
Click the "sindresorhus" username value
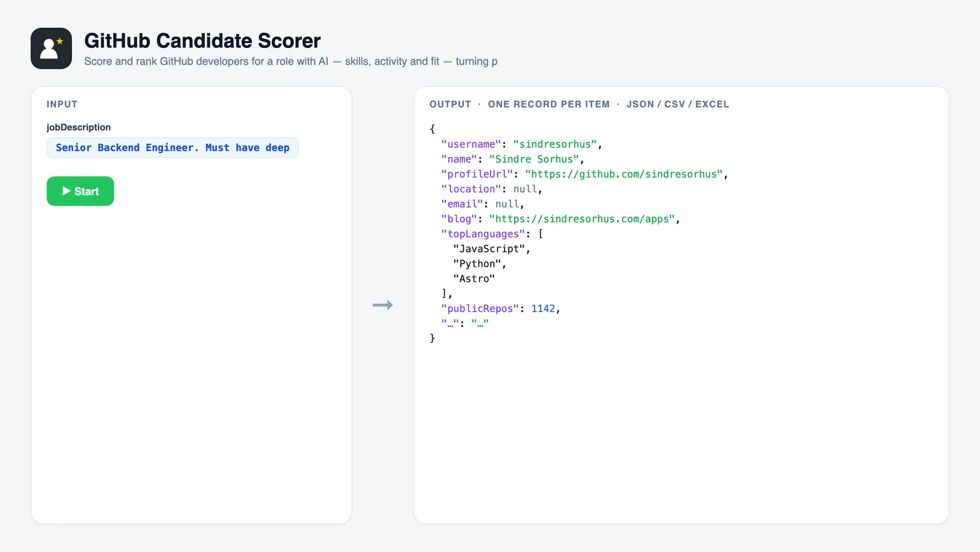tap(555, 144)
